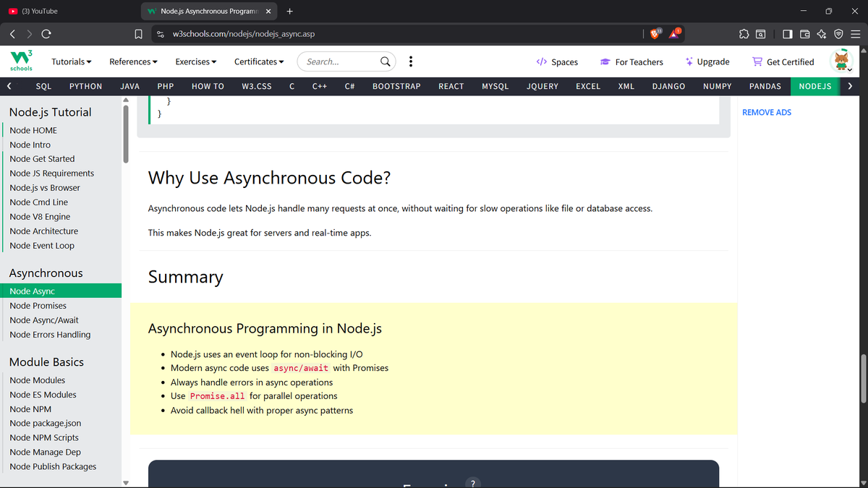Click the question mark exercise help icon
Viewport: 868px width, 488px height.
click(x=472, y=484)
